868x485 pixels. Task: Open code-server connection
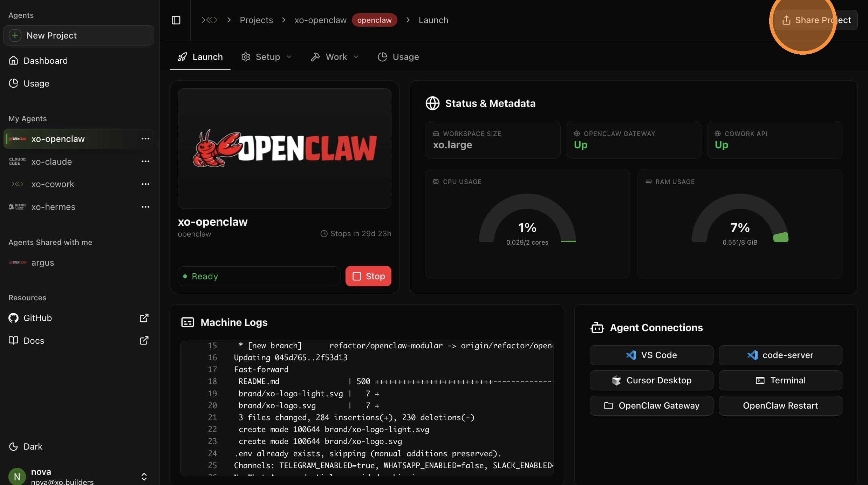tap(780, 355)
